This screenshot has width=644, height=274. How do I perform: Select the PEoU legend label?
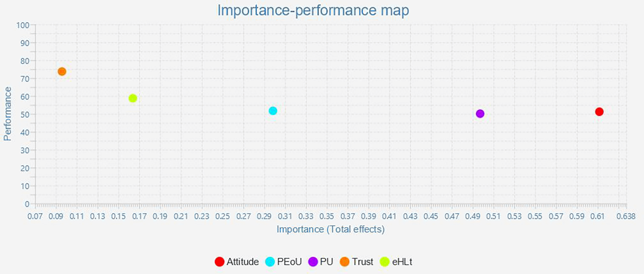click(289, 262)
